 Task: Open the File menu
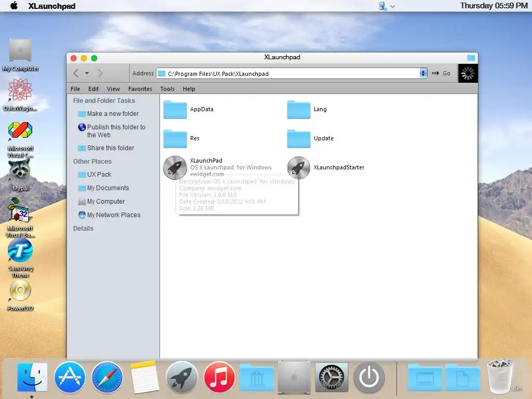75,89
